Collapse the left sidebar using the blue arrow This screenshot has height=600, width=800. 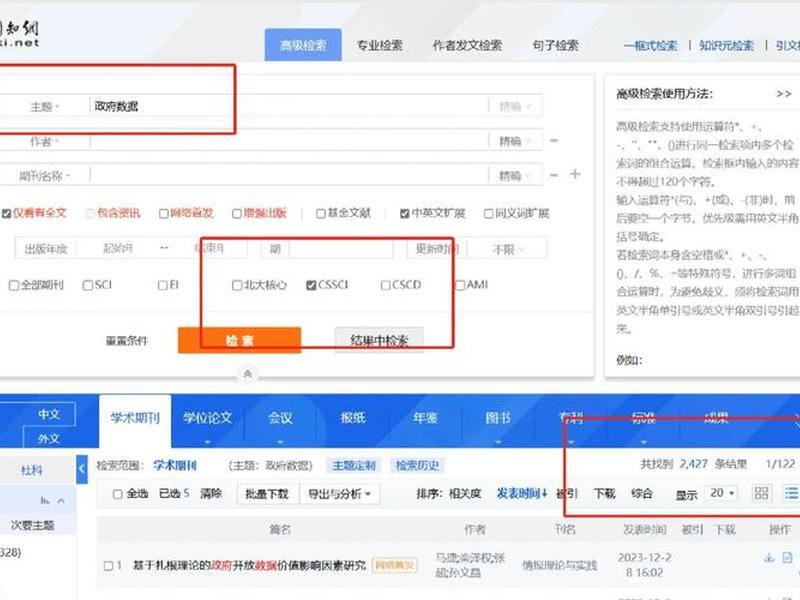pyautogui.click(x=82, y=468)
